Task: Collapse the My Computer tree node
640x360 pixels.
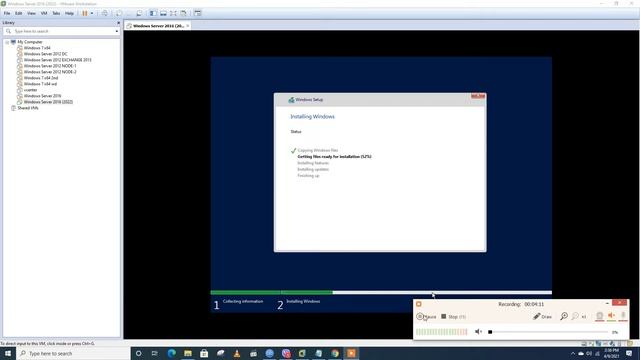Action: coord(7,42)
